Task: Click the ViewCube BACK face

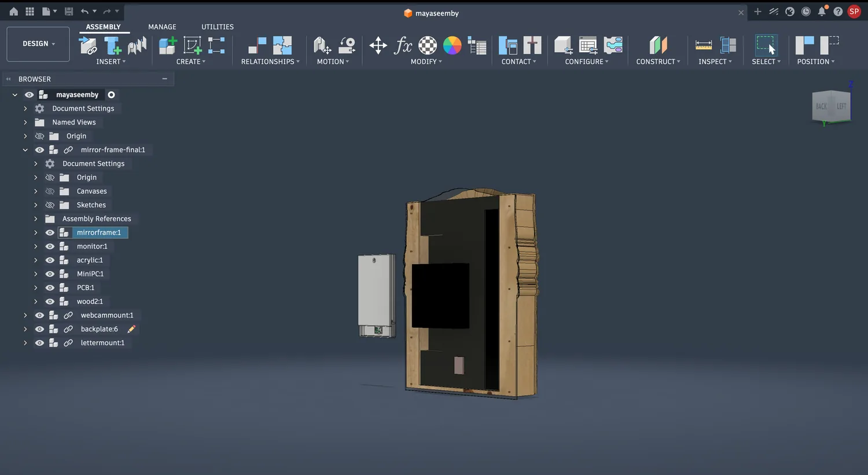Action: [x=821, y=107]
